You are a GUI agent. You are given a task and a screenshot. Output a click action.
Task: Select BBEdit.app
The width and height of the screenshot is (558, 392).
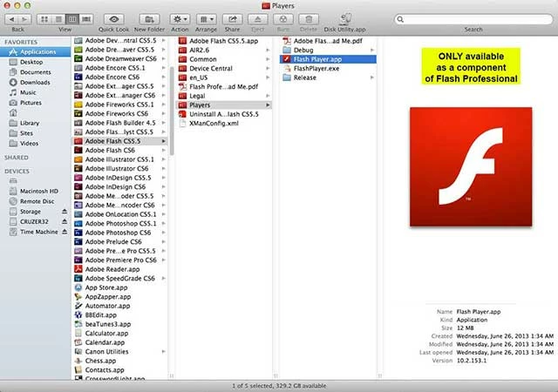(x=101, y=315)
